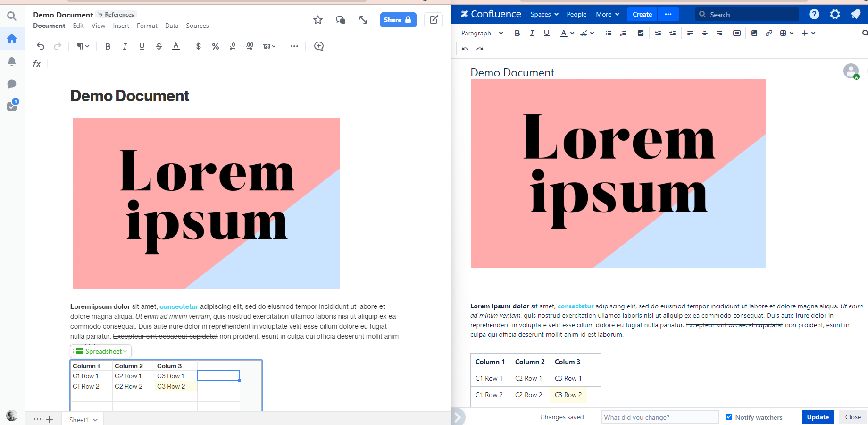Open Insert menu
Image resolution: width=868 pixels, height=425 pixels.
coord(121,25)
